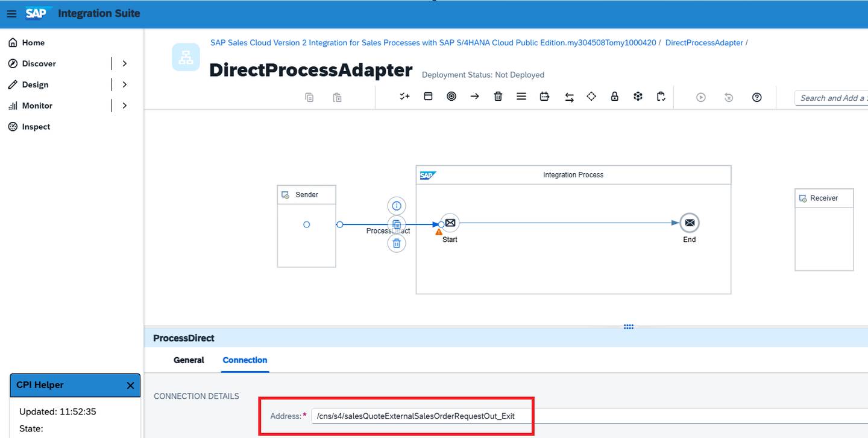
Task: Switch to the Connection tab
Action: (245, 360)
